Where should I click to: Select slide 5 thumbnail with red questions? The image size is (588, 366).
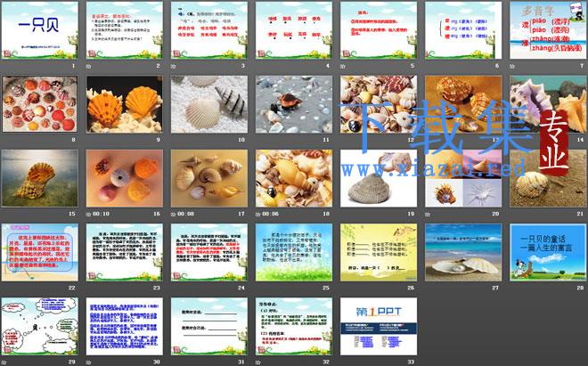tap(379, 30)
